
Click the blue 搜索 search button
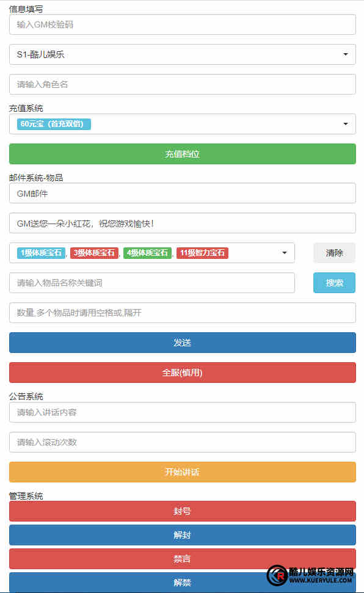[x=334, y=283]
